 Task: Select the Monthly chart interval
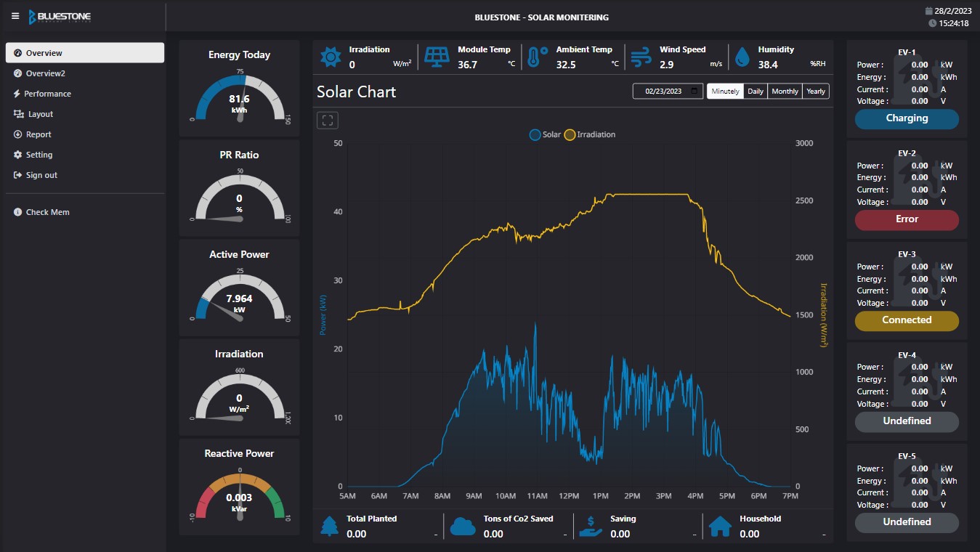785,92
